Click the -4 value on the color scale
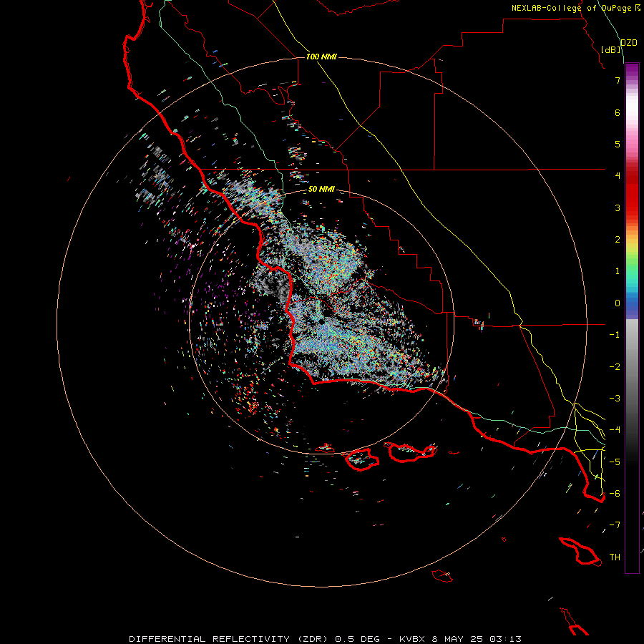The image size is (644, 644). [615, 430]
